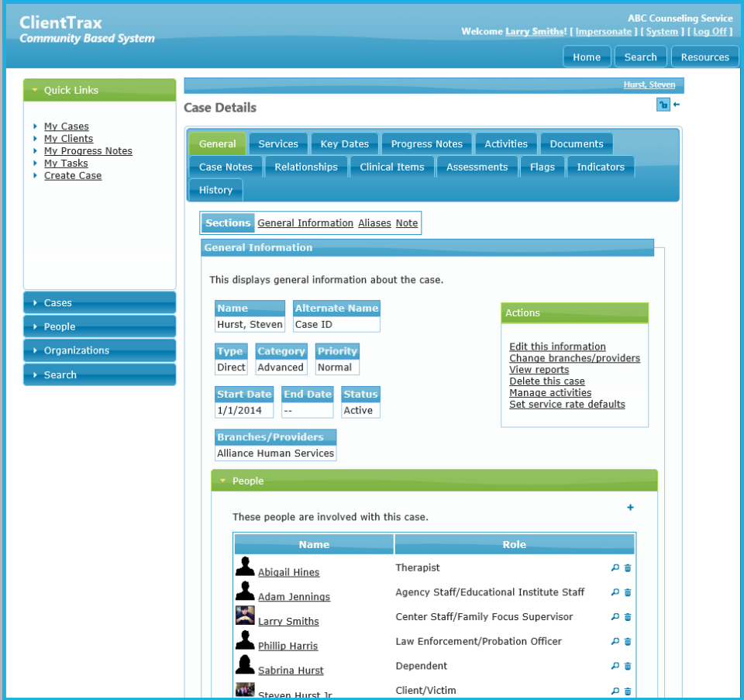Image resolution: width=744 pixels, height=700 pixels.
Task: Click the Edit this information link
Action: point(557,347)
